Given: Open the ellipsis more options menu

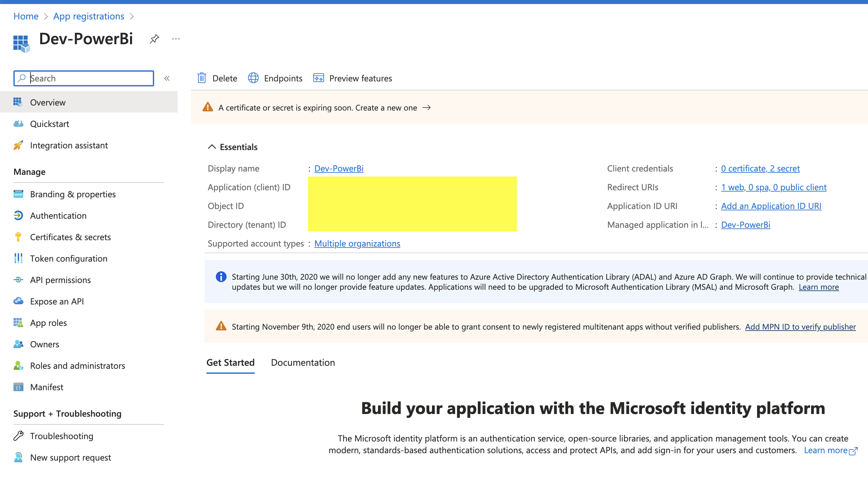Looking at the screenshot, I should (176, 39).
